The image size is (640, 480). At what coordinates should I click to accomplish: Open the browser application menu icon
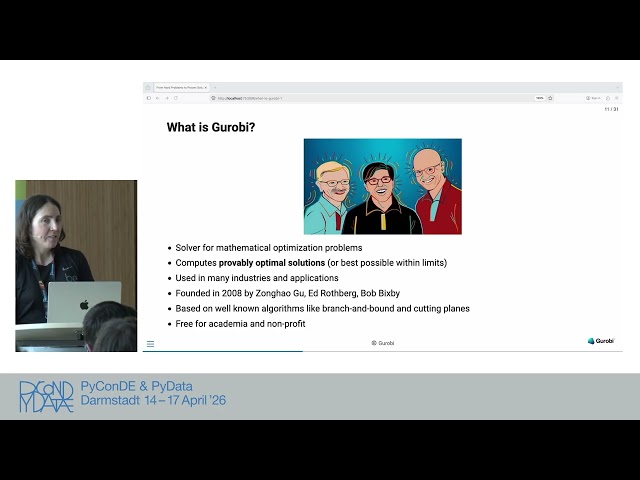617,98
